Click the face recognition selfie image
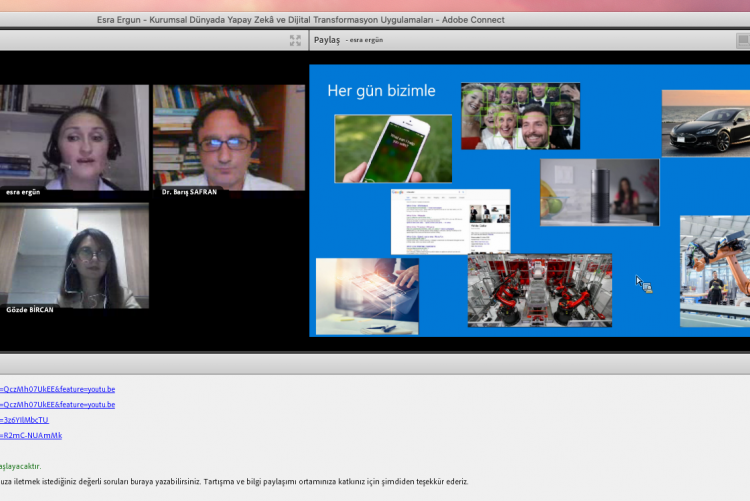Image resolution: width=750 pixels, height=501 pixels. tap(520, 116)
